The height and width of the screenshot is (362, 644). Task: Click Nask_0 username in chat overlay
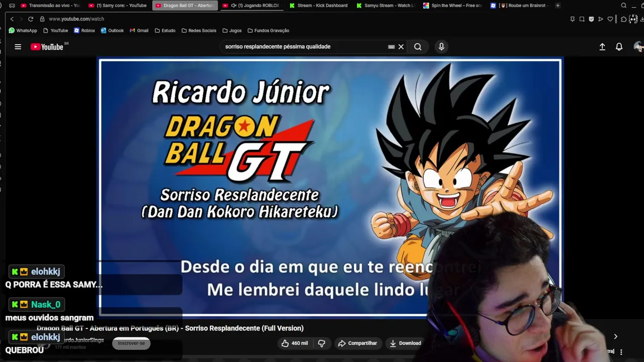click(x=46, y=305)
